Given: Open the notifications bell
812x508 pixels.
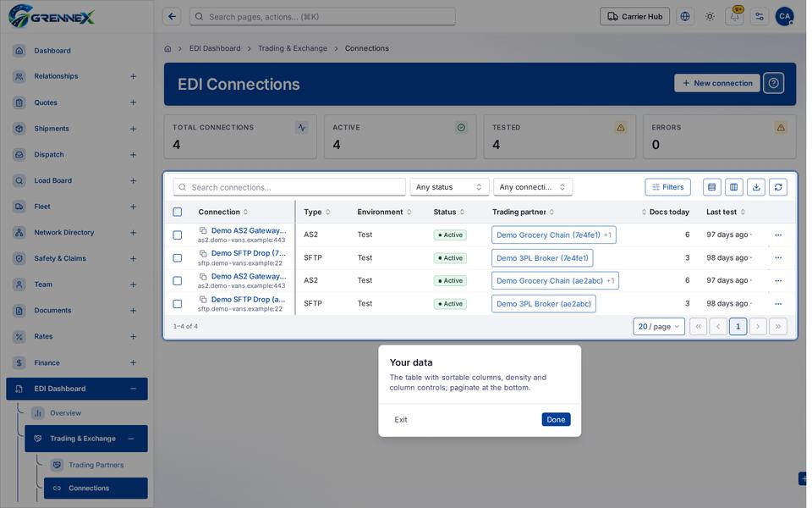Looking at the screenshot, I should 735,17.
